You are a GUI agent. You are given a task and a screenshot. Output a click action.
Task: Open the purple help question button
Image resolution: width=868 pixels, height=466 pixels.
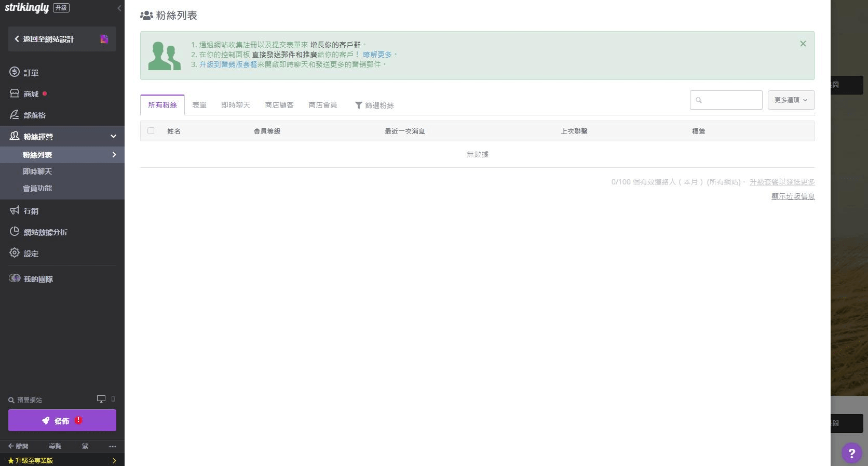click(851, 453)
